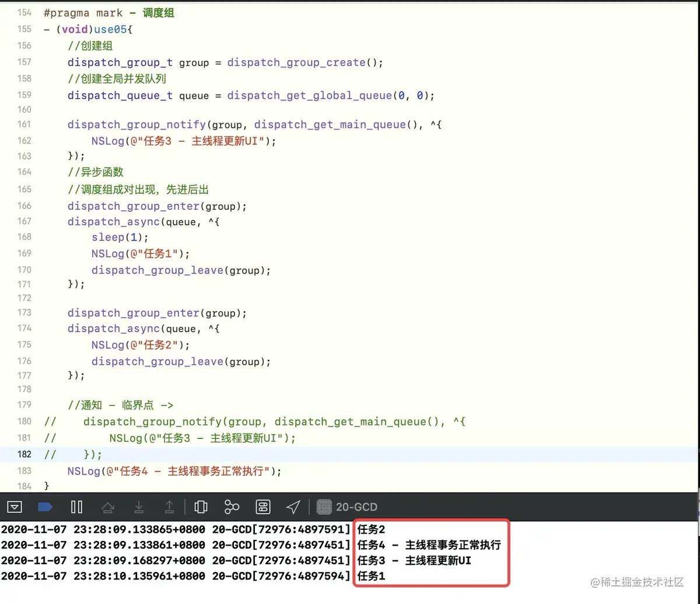Click the 调度组成对出现 comment on line 165
Viewport: 700px width, 604px height.
click(138, 189)
